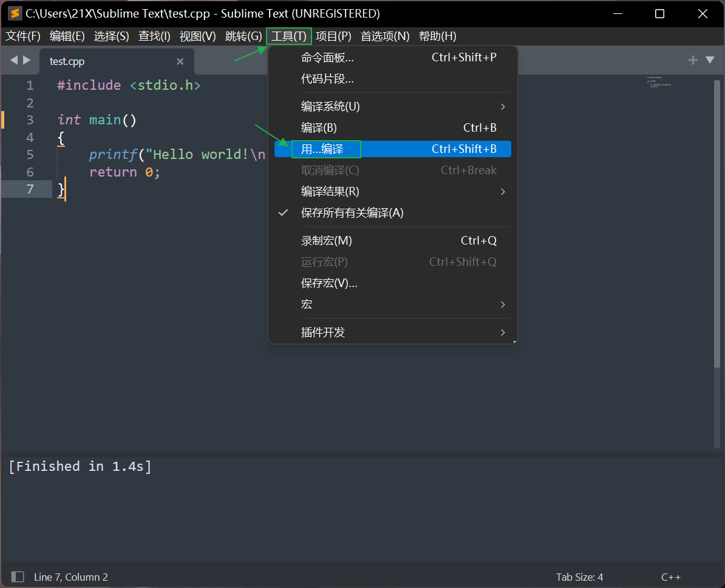Viewport: 725px width, 588px height.
Task: Click the minimap code preview
Action: coord(659,82)
